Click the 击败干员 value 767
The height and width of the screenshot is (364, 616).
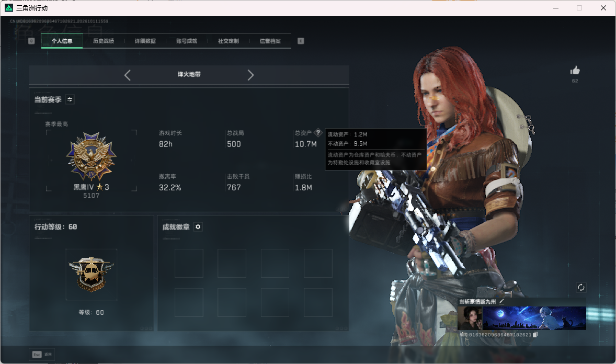(x=234, y=188)
